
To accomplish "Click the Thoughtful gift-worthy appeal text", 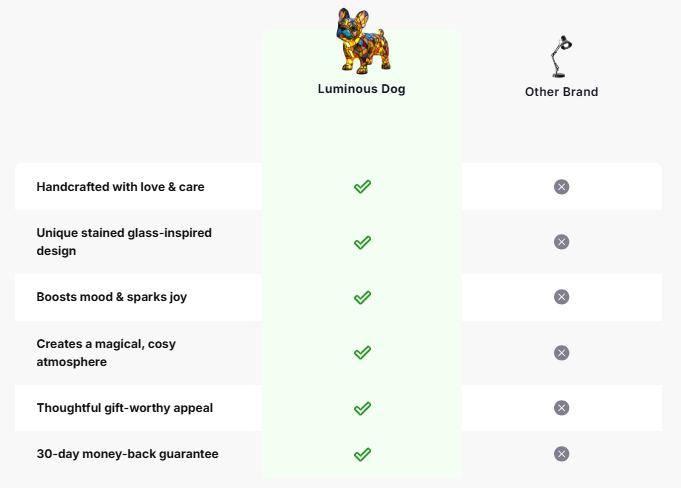I will [124, 408].
